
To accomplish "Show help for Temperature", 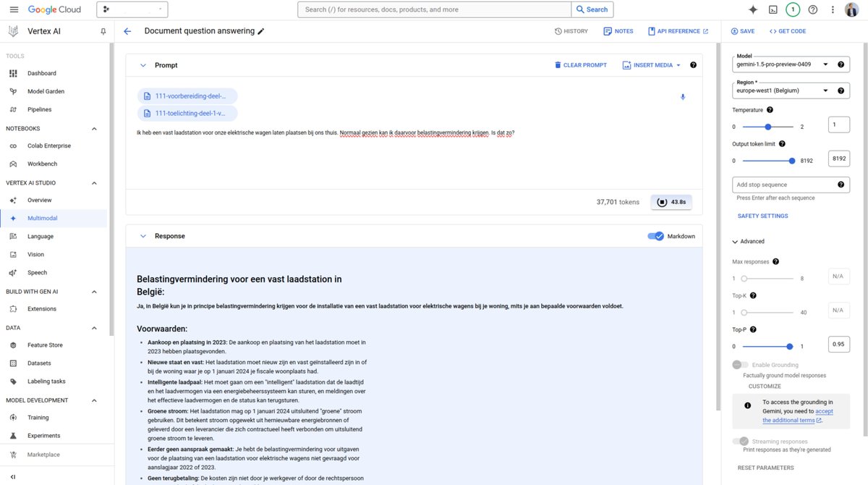I will (x=770, y=110).
